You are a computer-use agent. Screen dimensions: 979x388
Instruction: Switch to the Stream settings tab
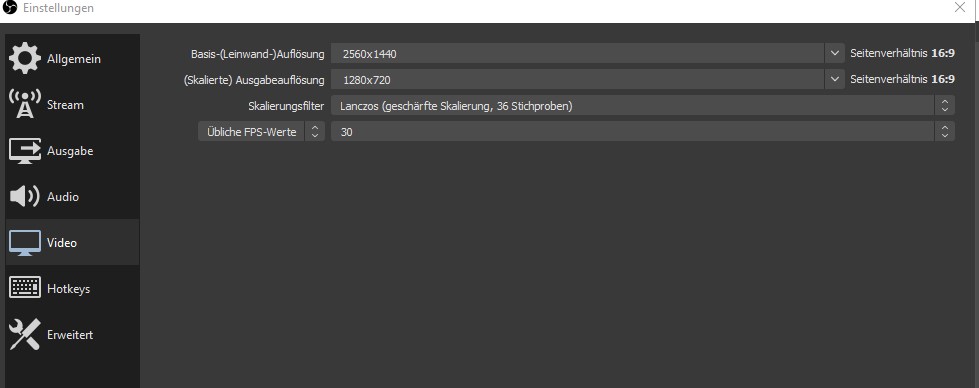72,104
